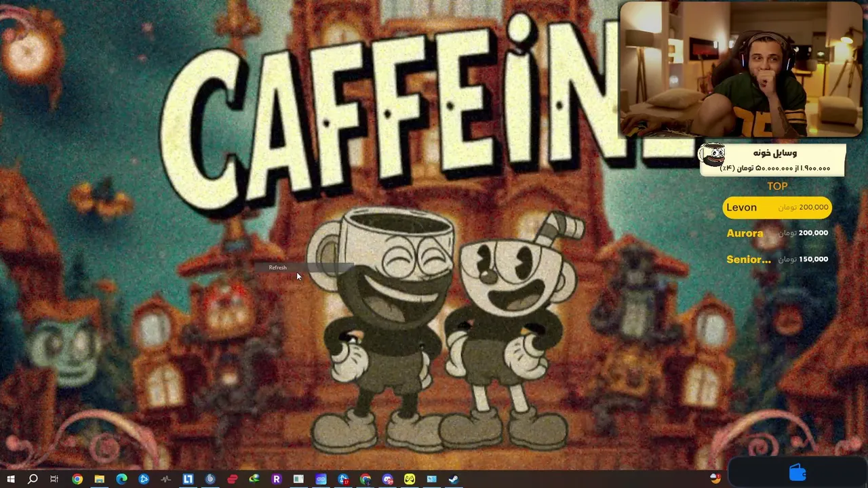Open the waveform pulse taskbar app

click(165, 479)
